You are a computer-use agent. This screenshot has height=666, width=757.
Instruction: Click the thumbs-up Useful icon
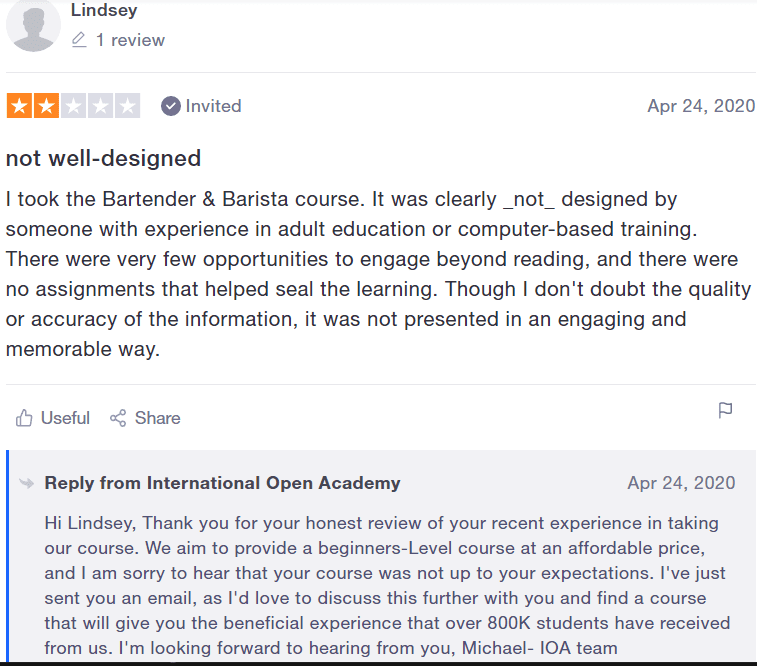[x=24, y=418]
